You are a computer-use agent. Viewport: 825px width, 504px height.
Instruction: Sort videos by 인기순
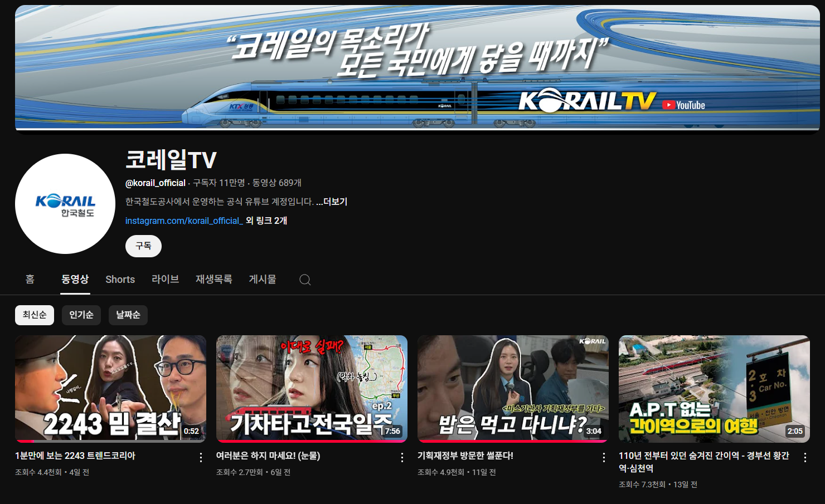81,315
